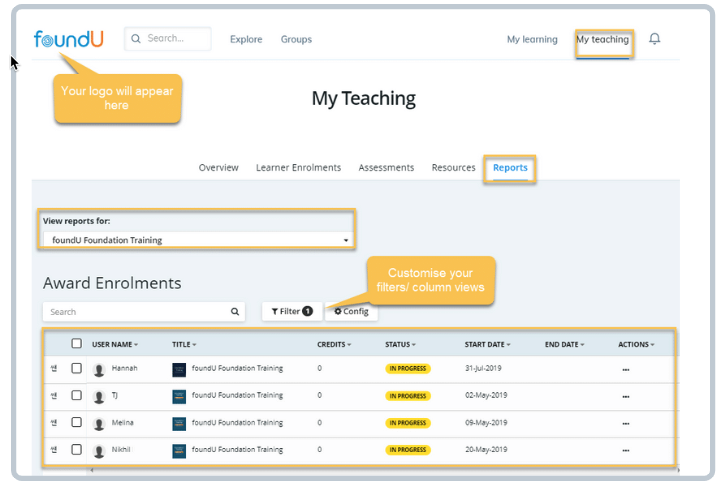Open the Config column settings button
The width and height of the screenshot is (720, 487).
click(351, 312)
